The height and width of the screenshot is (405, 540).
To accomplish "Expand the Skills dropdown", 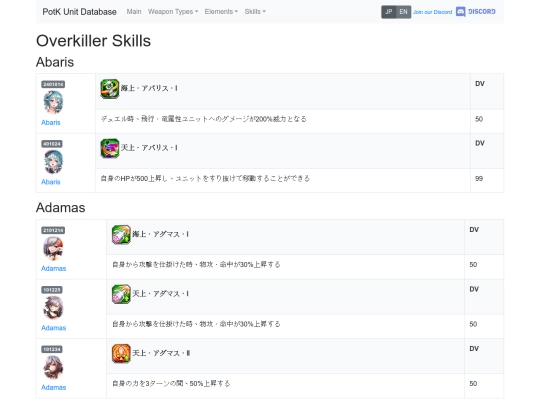I will (x=255, y=12).
